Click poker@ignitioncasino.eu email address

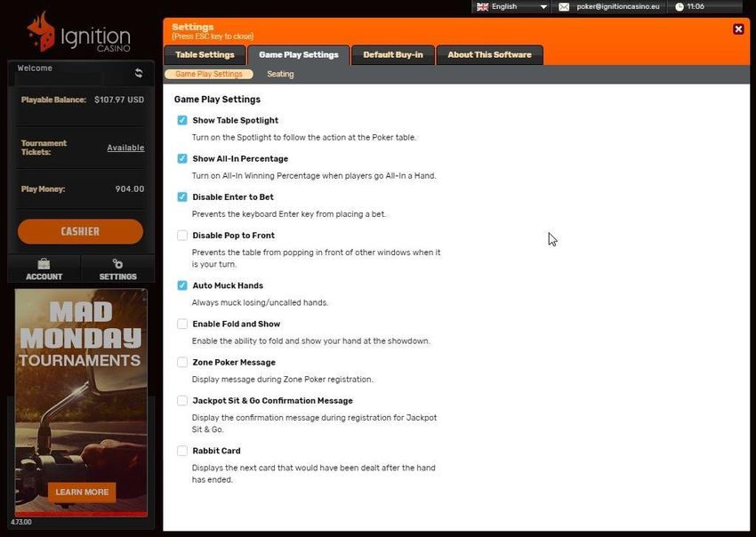(617, 7)
